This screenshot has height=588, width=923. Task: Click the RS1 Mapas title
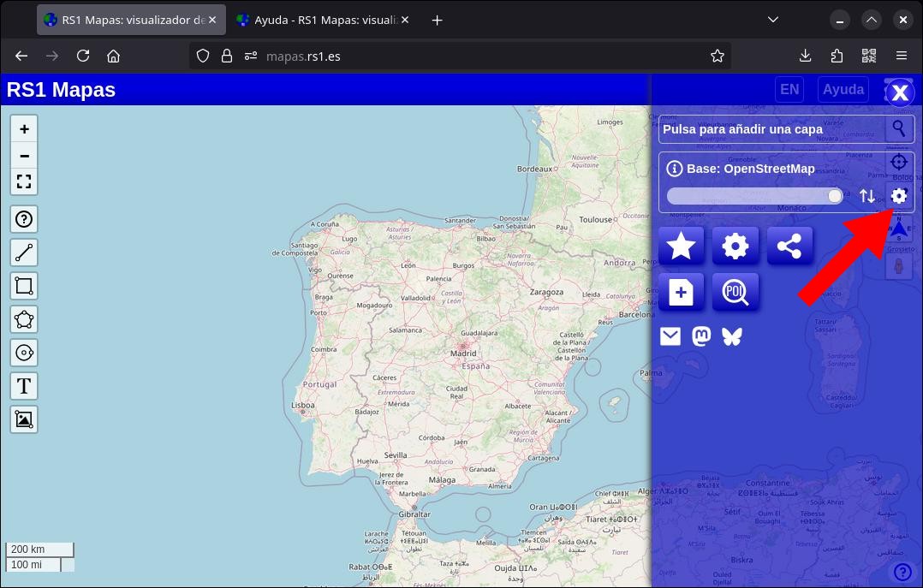point(62,90)
